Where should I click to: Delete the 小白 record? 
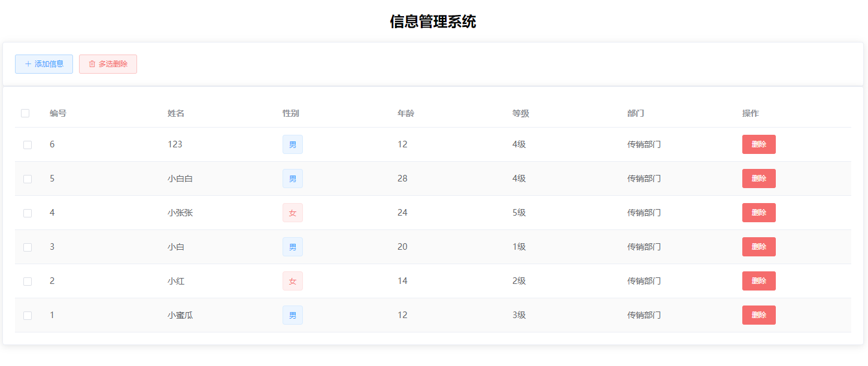(758, 246)
